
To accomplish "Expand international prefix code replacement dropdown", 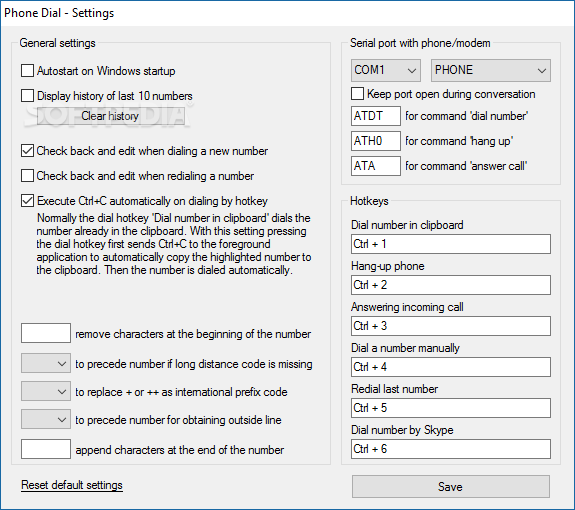I will pyautogui.click(x=46, y=391).
